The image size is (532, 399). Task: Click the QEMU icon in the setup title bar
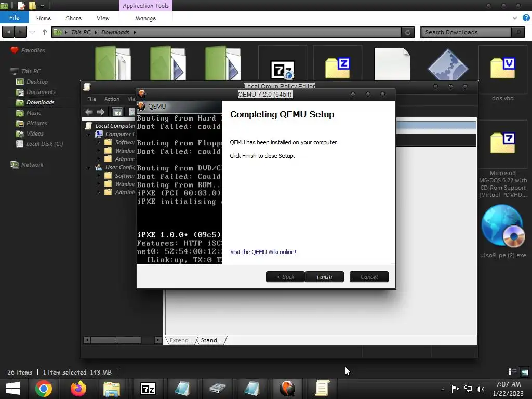(x=142, y=94)
